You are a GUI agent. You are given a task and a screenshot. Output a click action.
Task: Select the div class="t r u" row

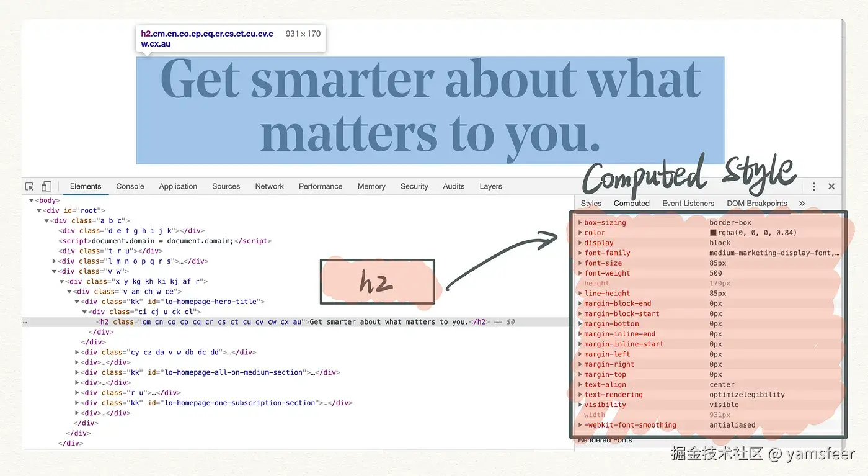click(110, 251)
